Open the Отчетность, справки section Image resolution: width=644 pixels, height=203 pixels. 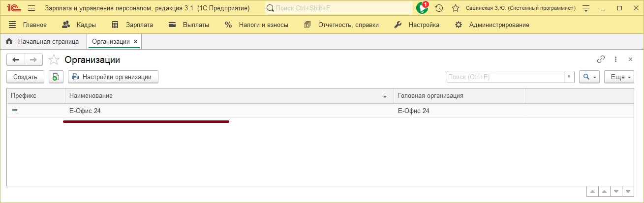coord(341,25)
